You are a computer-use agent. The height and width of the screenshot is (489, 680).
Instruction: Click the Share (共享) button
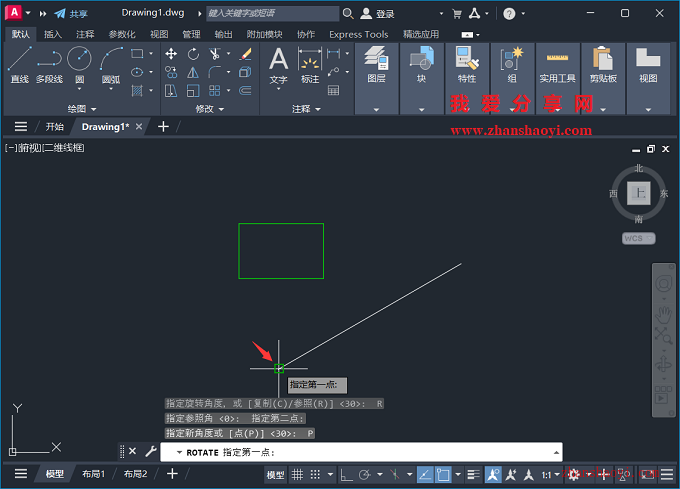point(71,13)
